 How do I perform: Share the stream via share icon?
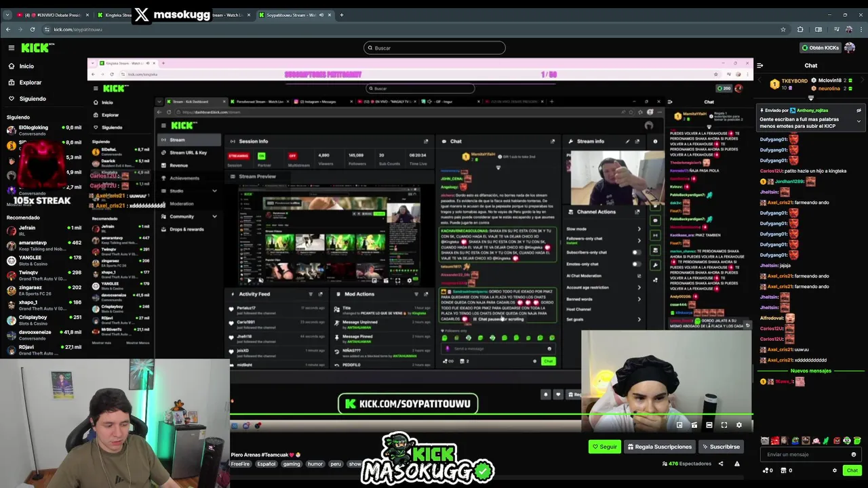pos(721,464)
